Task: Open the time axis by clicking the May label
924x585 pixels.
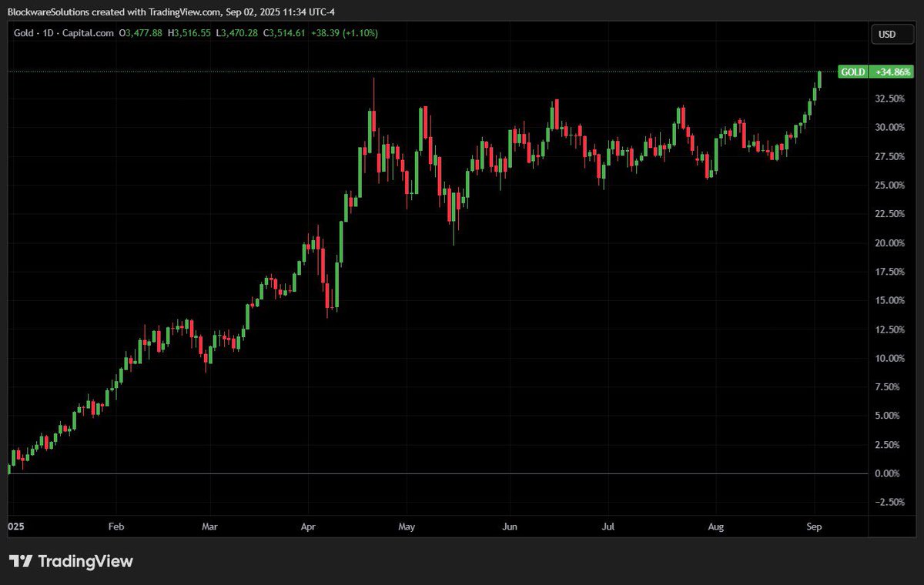Action: point(407,526)
